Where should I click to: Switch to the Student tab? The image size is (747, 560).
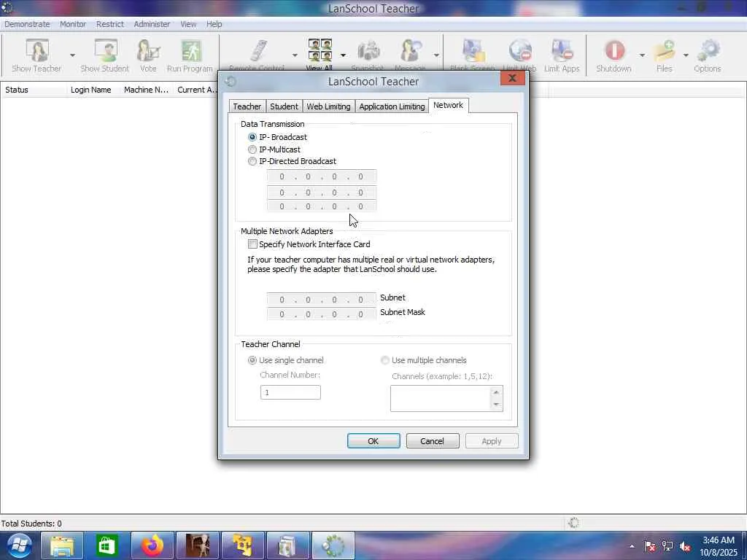(x=284, y=106)
